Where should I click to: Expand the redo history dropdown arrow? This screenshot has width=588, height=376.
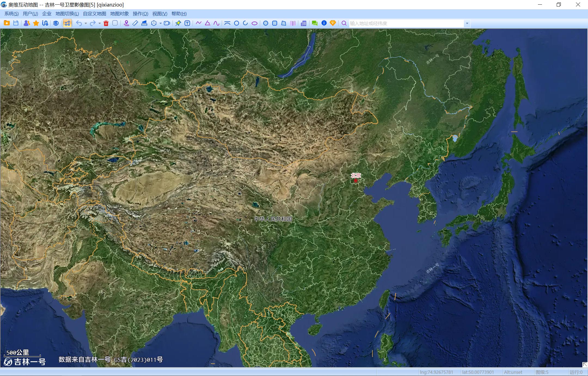[99, 23]
